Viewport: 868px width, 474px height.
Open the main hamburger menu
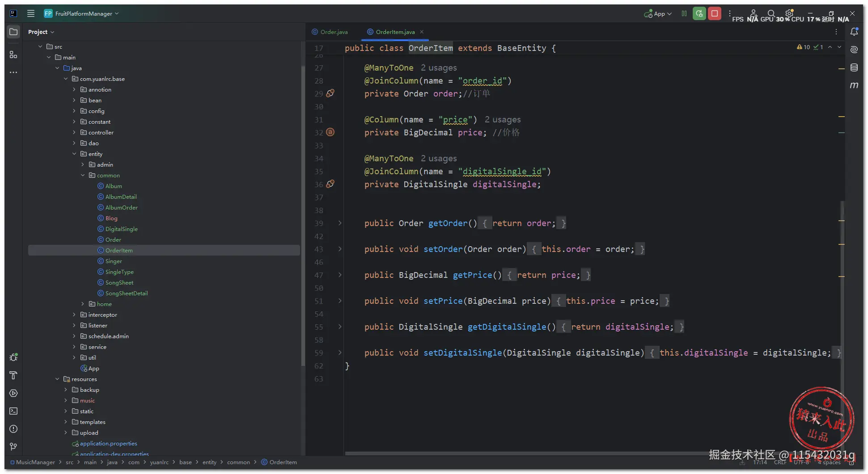[31, 13]
